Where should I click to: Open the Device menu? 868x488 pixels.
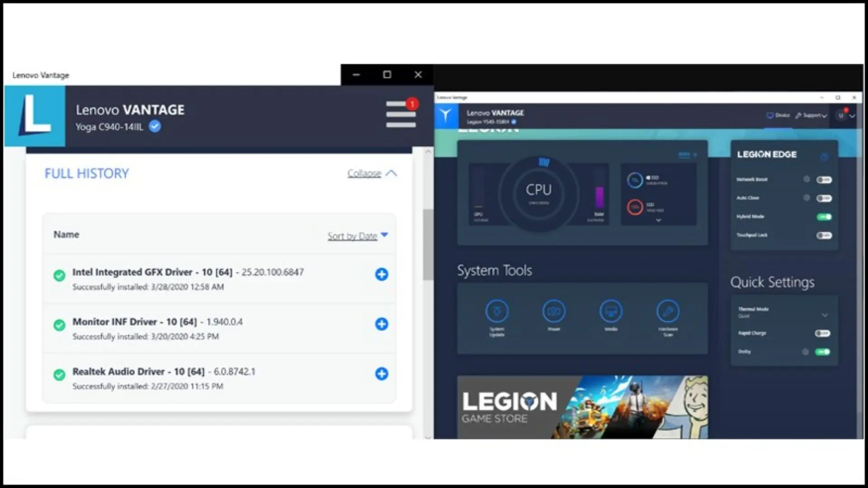(778, 116)
